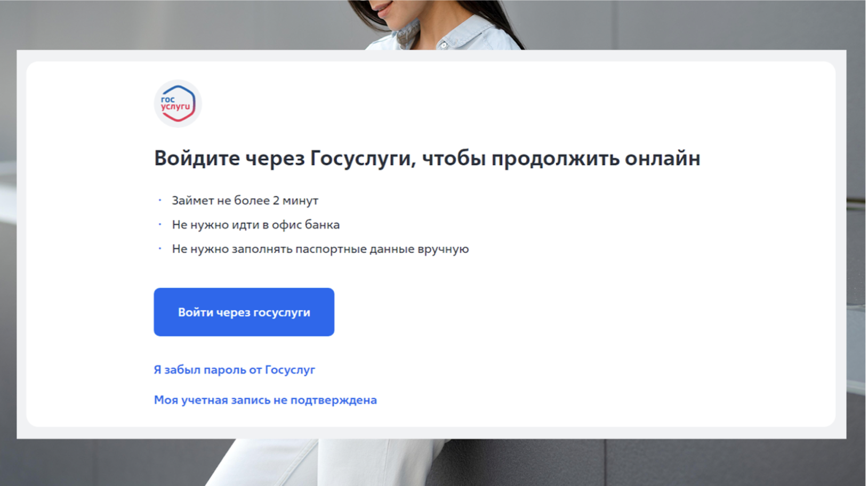The width and height of the screenshot is (868, 486).
Task: Click the Госуслуги round logo icon
Action: point(178,103)
